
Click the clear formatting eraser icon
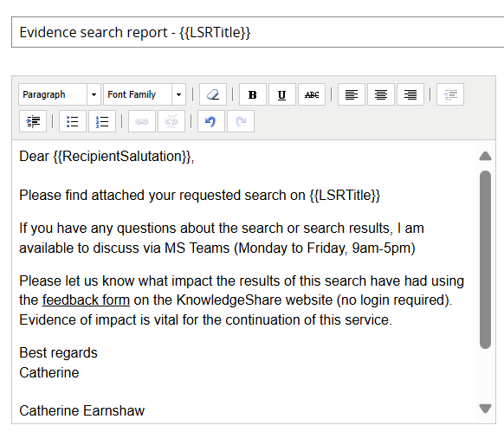pyautogui.click(x=213, y=94)
